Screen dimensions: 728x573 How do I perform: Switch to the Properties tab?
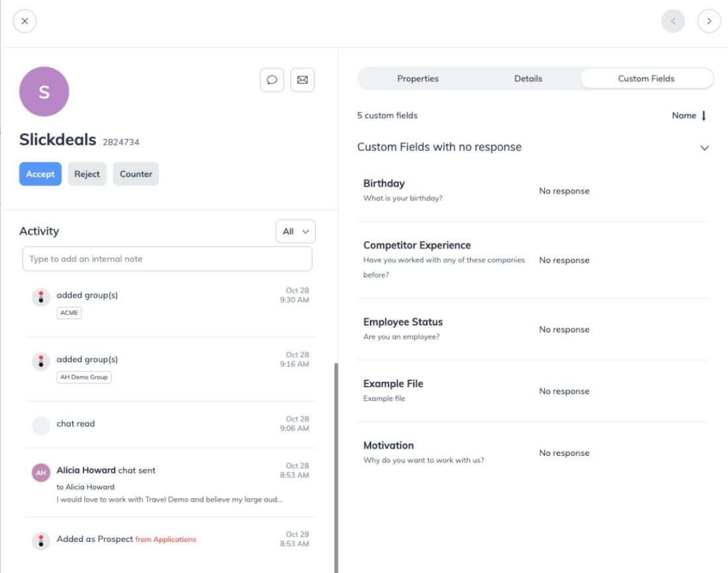pos(418,79)
